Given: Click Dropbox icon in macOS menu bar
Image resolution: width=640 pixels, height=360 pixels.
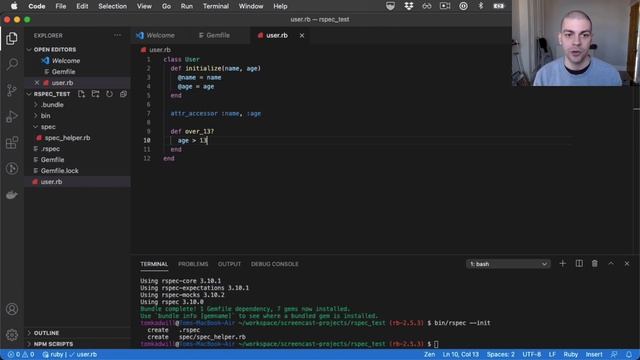Looking at the screenshot, I should click(409, 6).
